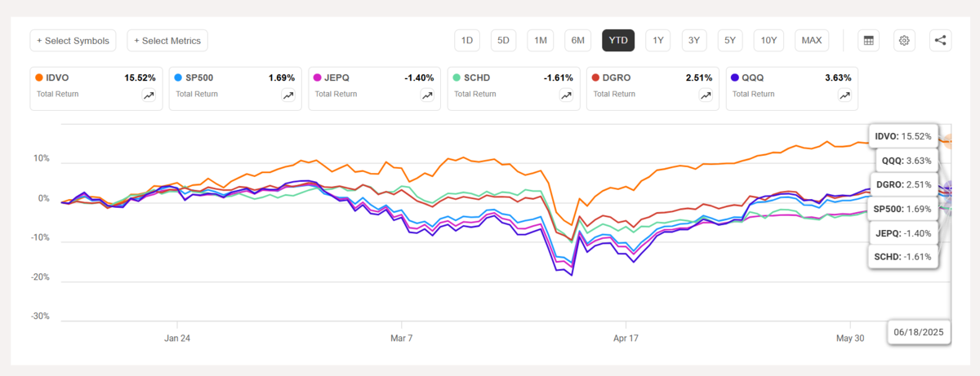Screen dimensions: 980x376
Task: Open chart settings gear icon
Action: coord(903,40)
